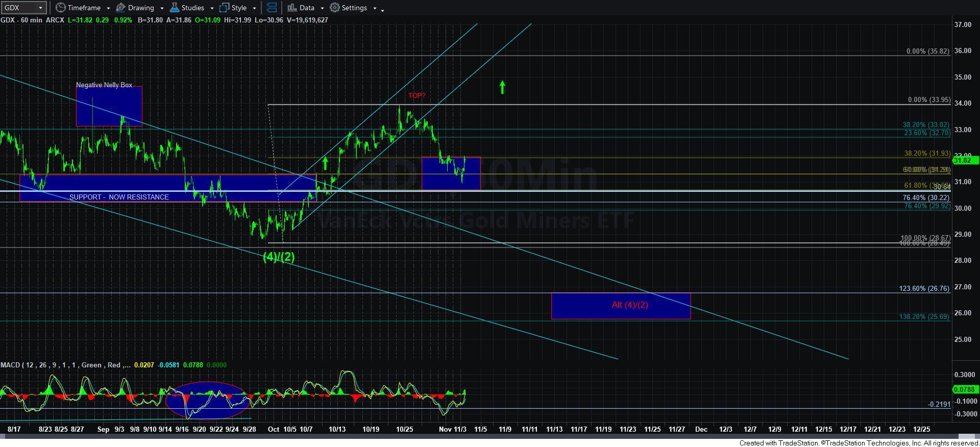Expand the Drawing dropdown arrow
This screenshot has width=980, height=447.
click(x=162, y=8)
